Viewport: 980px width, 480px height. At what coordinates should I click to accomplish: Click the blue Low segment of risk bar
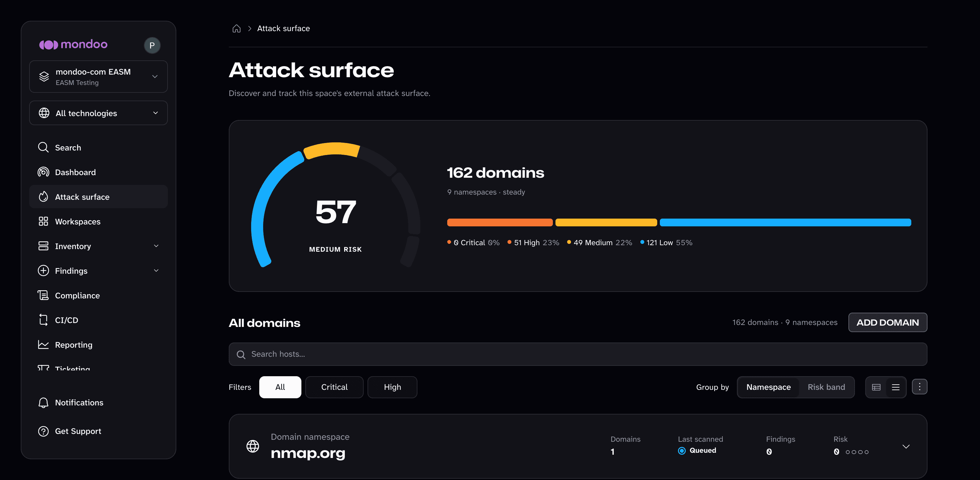(785, 222)
